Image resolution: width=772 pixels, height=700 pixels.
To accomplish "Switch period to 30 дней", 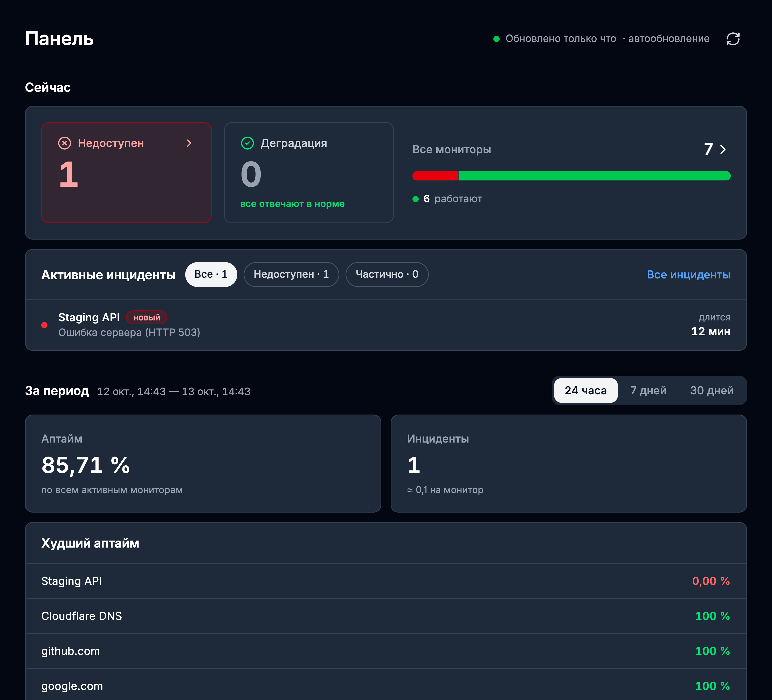I will (712, 390).
